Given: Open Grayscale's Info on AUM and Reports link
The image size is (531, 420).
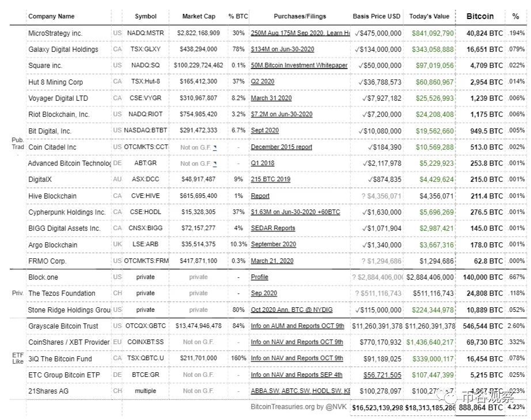Looking at the screenshot, I should point(297,326).
